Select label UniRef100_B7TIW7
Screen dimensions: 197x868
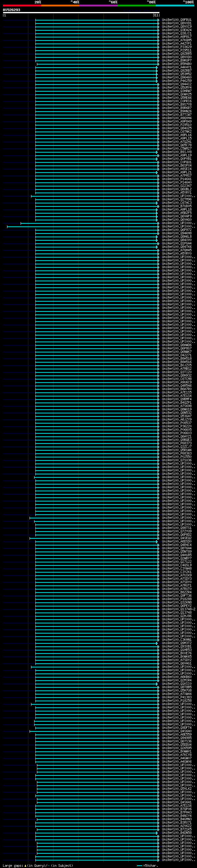176,115
